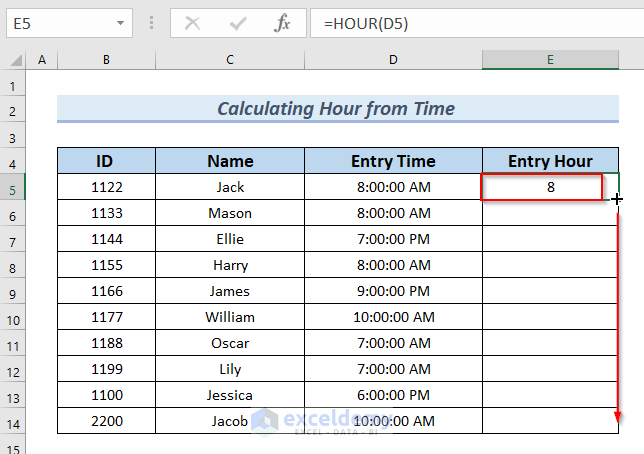Screen dimensions: 644x454
Task: Select the ID cell 1166
Action: point(106,291)
